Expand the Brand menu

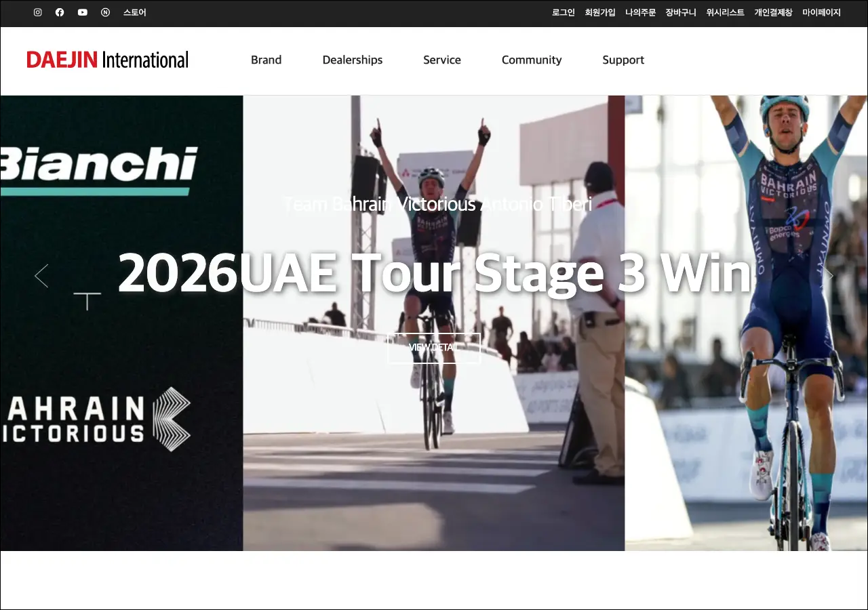(x=266, y=60)
